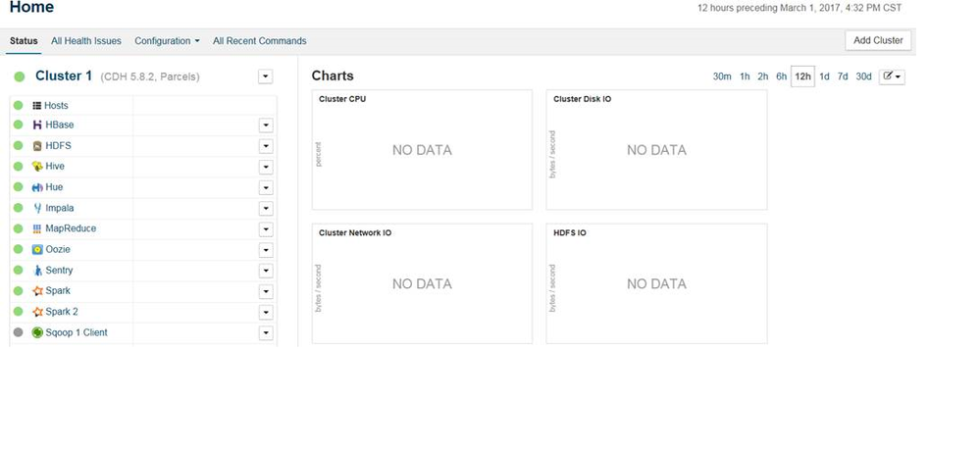Click the Oozie service icon
Image resolution: width=980 pixels, height=451 pixels.
click(x=37, y=249)
